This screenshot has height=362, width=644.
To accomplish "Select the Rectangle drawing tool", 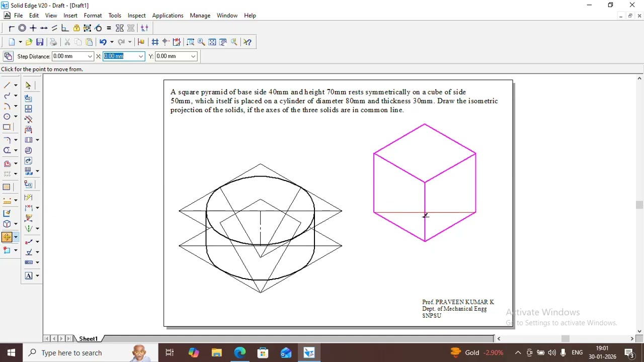I will click(x=7, y=127).
